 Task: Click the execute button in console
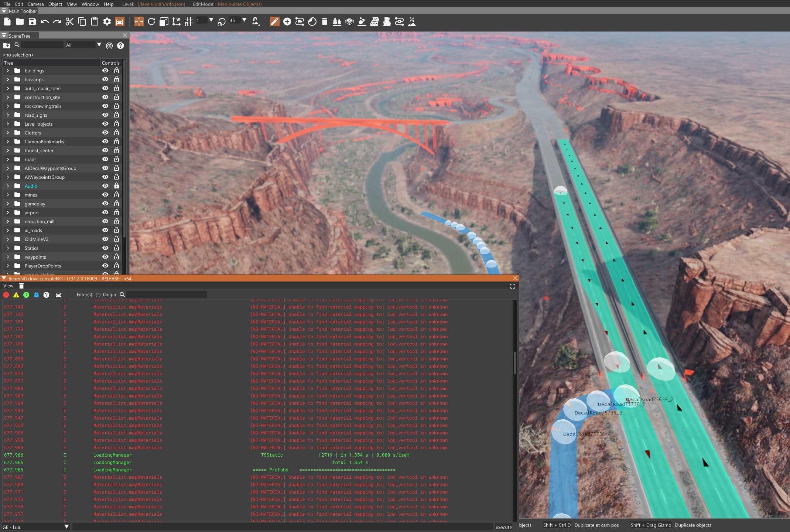coord(503,527)
